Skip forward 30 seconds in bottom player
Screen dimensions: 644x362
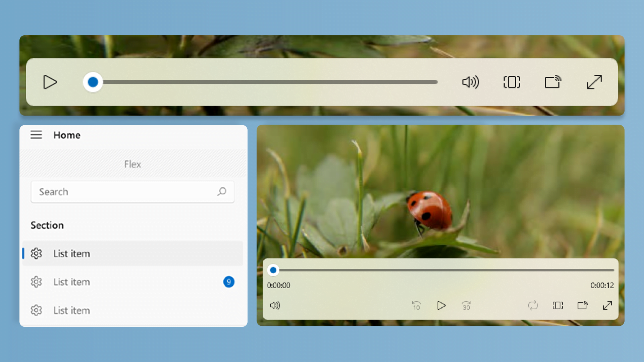(x=466, y=305)
